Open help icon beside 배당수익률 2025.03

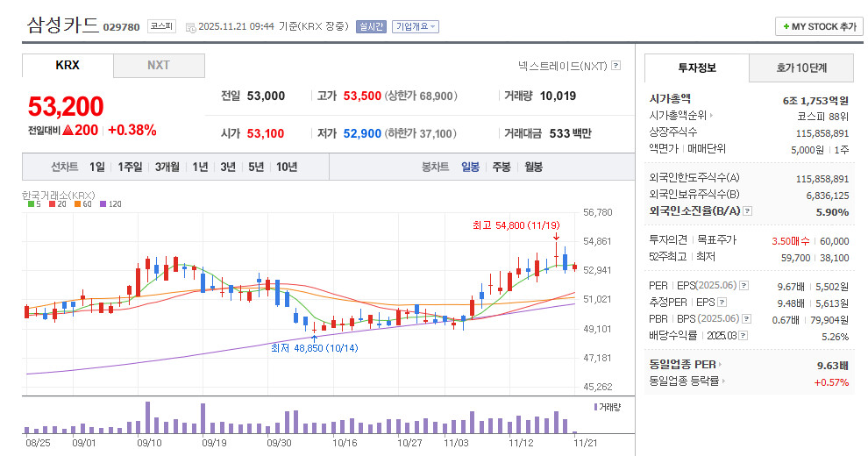coord(743,335)
